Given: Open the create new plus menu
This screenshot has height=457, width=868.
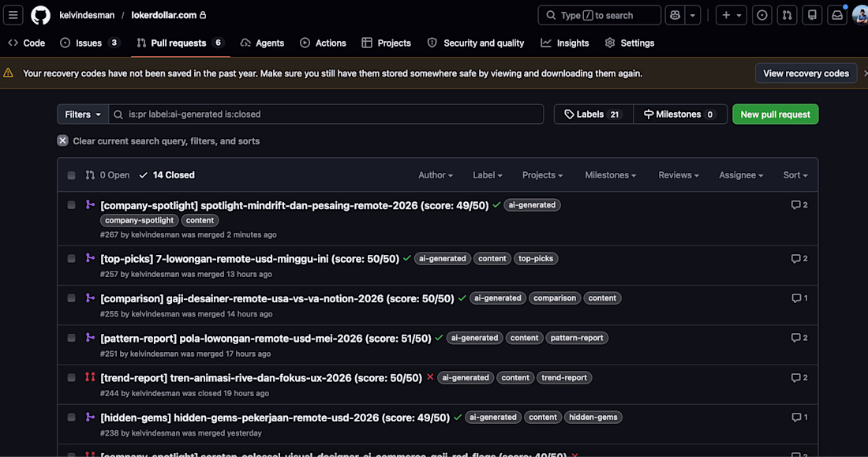Looking at the screenshot, I should [731, 16].
